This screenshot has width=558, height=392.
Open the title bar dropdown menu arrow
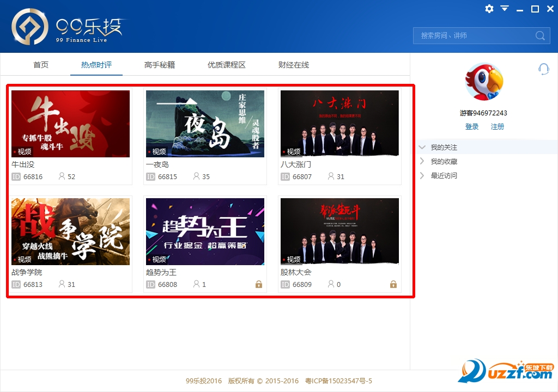point(505,9)
